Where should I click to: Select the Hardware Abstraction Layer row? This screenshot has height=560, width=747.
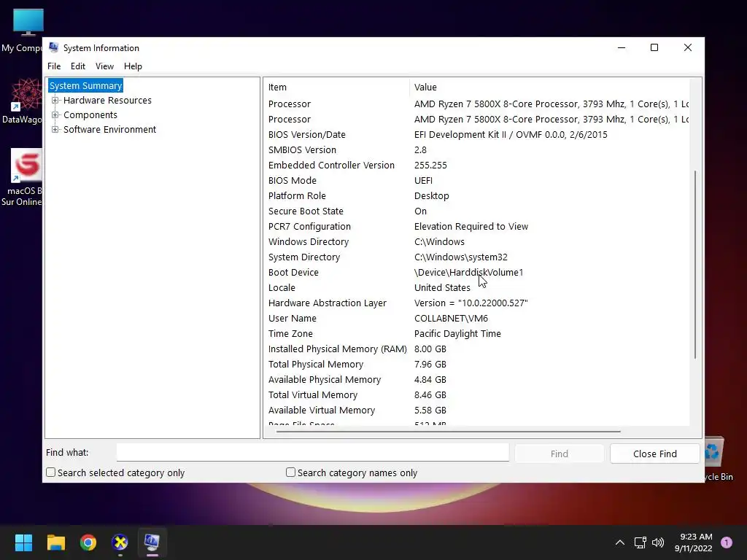pos(476,303)
